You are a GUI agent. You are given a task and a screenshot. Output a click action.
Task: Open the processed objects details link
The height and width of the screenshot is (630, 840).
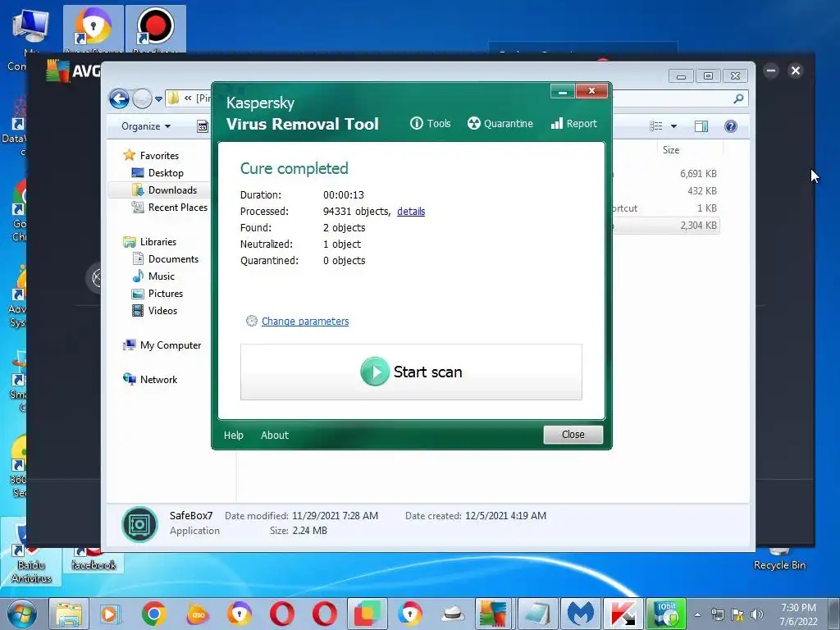[x=411, y=212]
